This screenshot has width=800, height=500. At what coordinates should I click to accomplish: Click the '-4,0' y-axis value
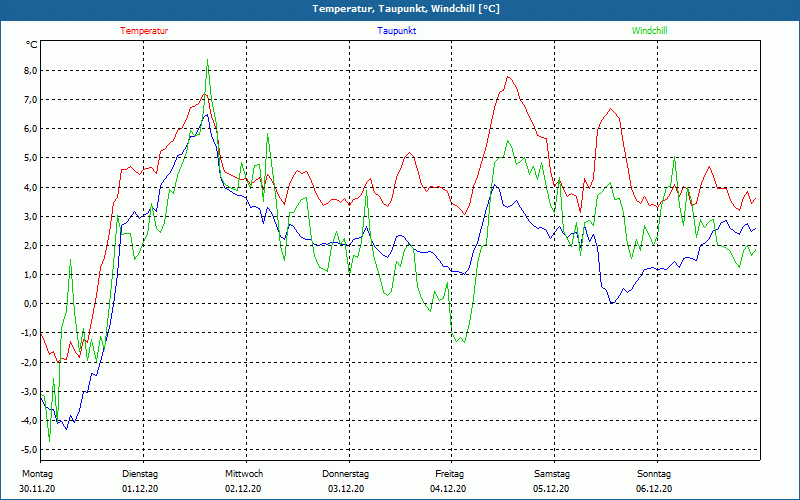30,420
